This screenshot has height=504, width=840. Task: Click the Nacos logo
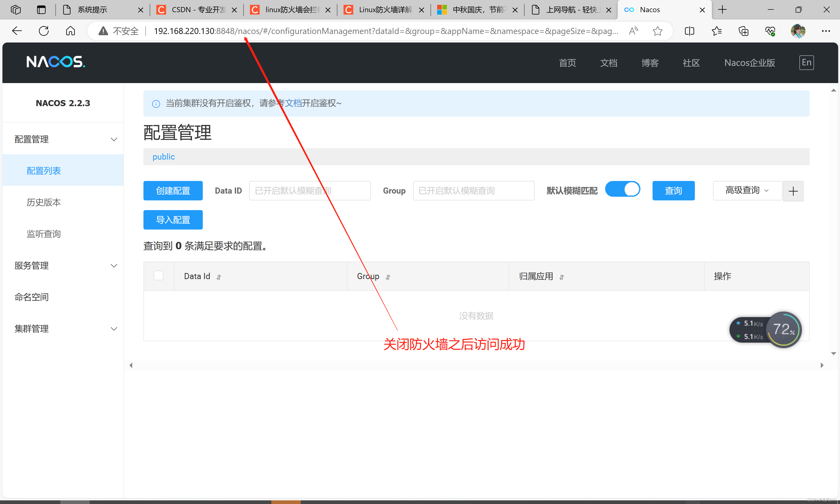(56, 62)
